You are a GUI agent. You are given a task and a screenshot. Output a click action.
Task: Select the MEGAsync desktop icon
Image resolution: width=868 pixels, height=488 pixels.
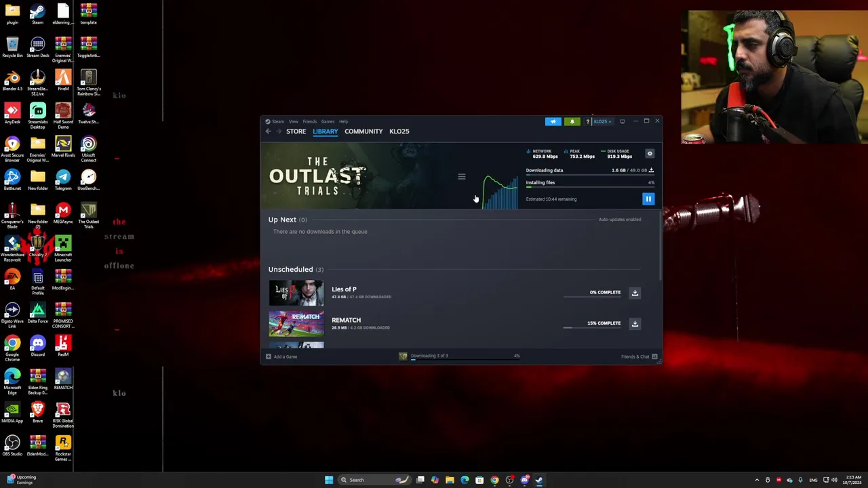[63, 213]
